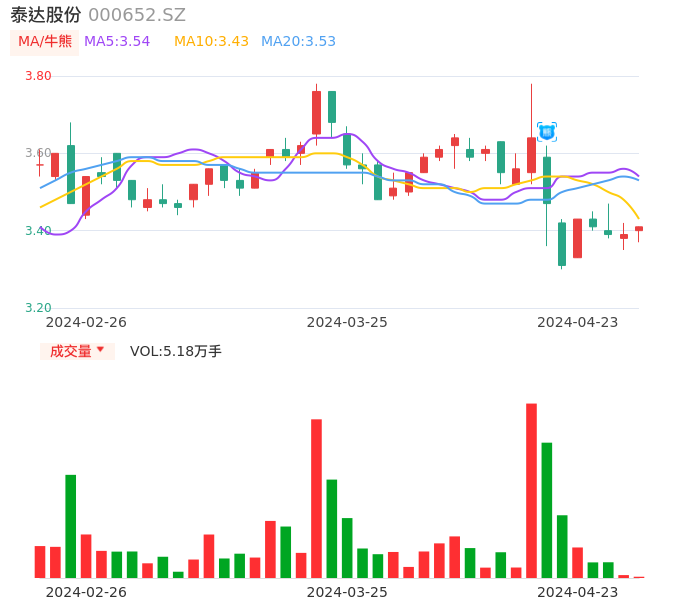Click the highest red candlestick with long wick
Image resolution: width=686 pixels, height=606 pixels.
coord(531,155)
